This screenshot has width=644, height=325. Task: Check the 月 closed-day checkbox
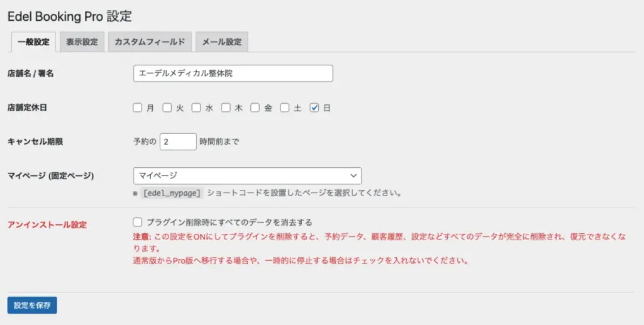[138, 107]
